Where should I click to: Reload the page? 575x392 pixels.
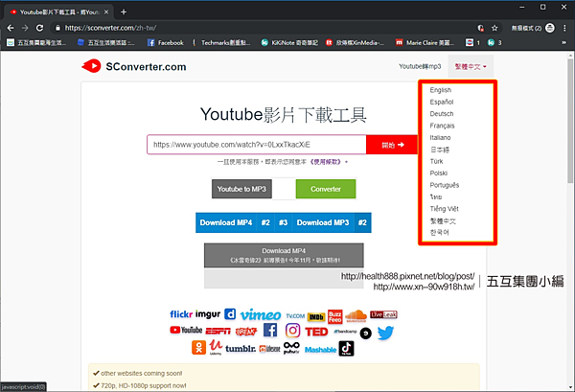pos(39,28)
